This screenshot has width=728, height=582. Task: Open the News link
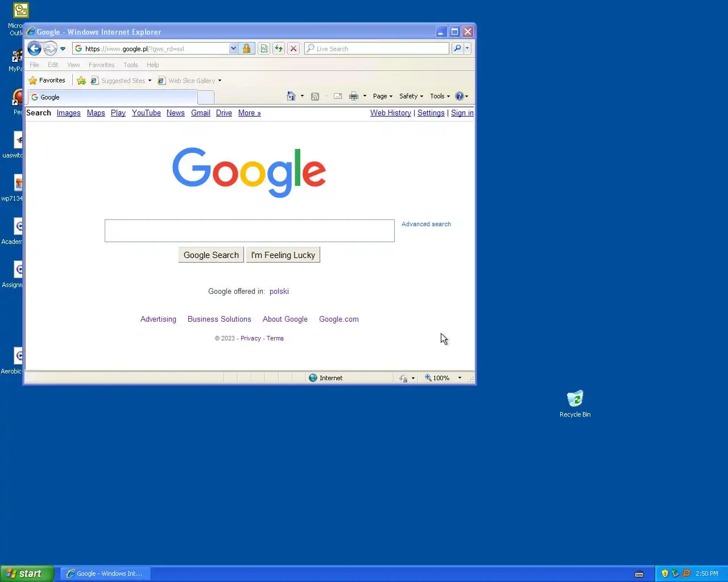(176, 113)
